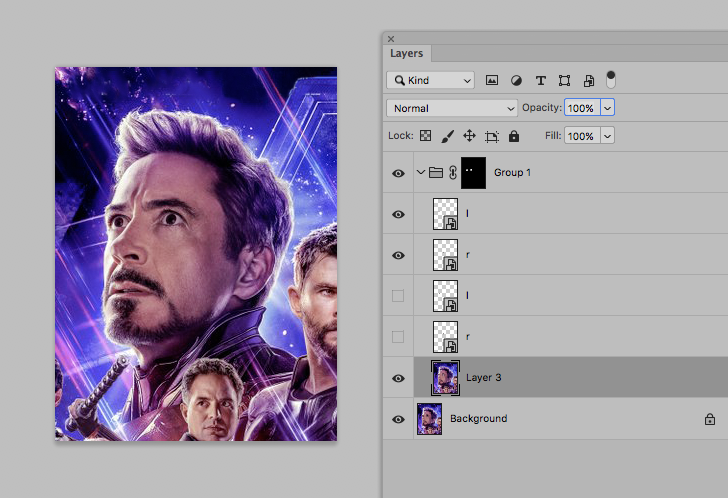The width and height of the screenshot is (728, 498).
Task: Click the 'Opacity:' label
Action: (x=541, y=108)
